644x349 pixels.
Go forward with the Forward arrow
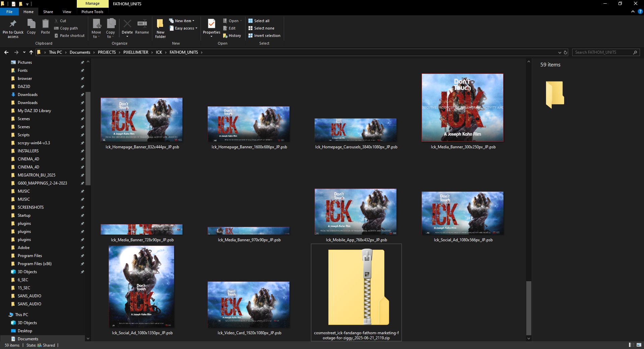point(16,52)
